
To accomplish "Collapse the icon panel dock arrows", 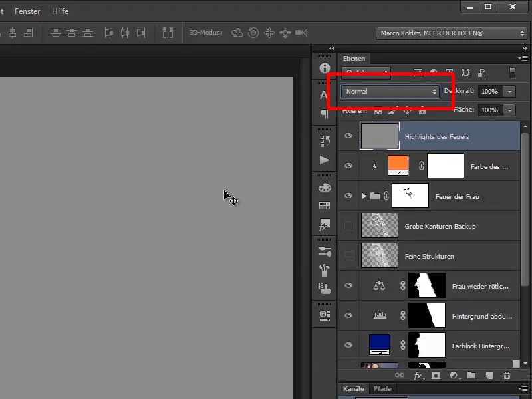I will pos(331,48).
